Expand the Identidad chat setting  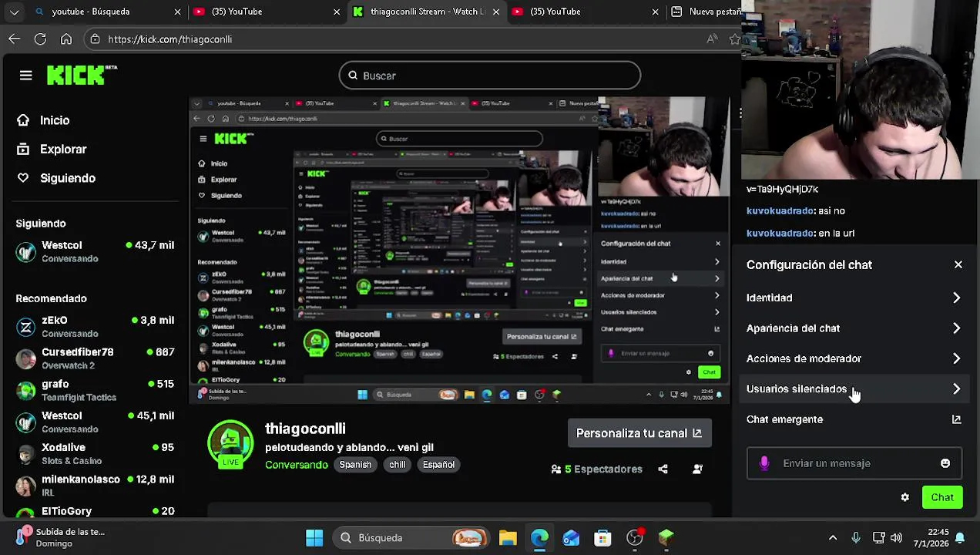(854, 298)
